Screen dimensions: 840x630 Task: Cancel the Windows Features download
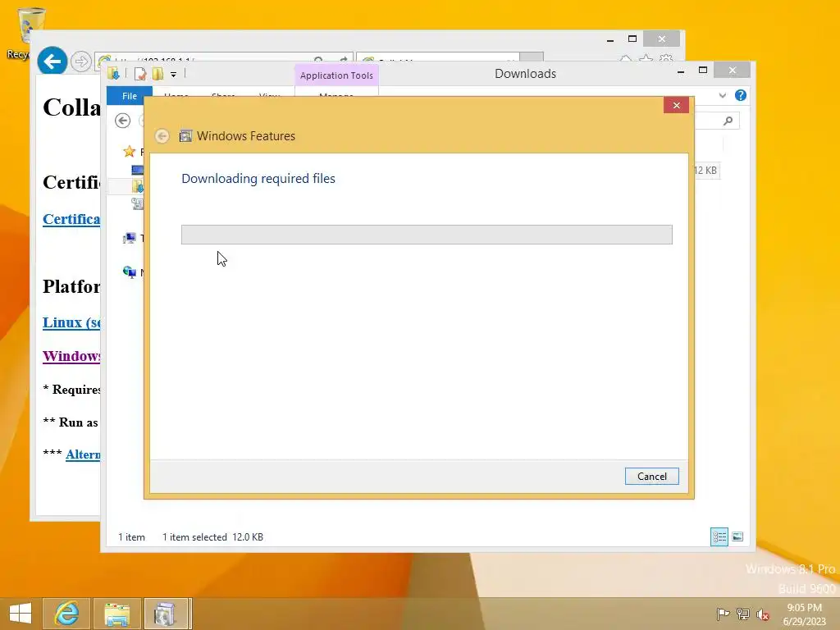tap(651, 477)
